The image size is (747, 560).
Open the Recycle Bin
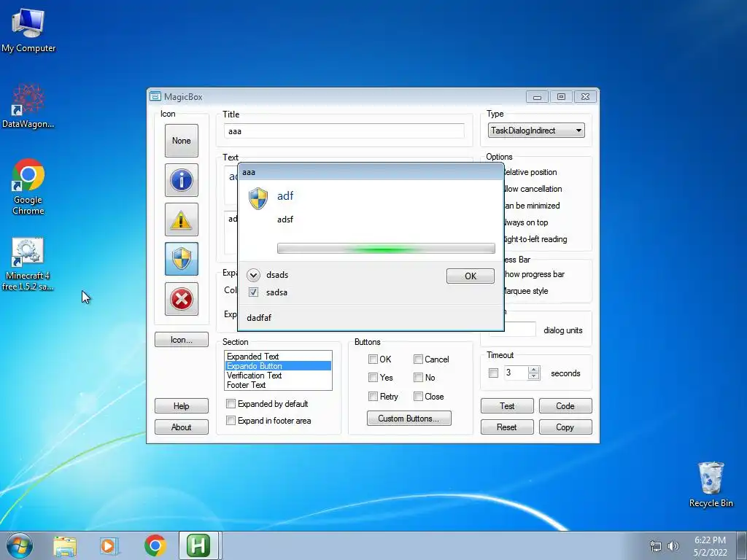711,484
